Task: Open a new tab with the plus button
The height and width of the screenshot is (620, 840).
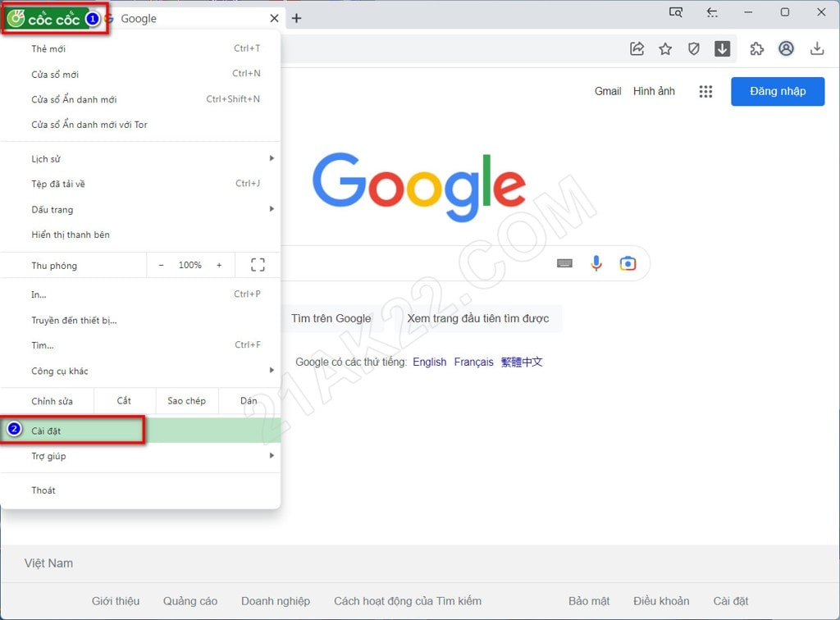Action: point(296,17)
